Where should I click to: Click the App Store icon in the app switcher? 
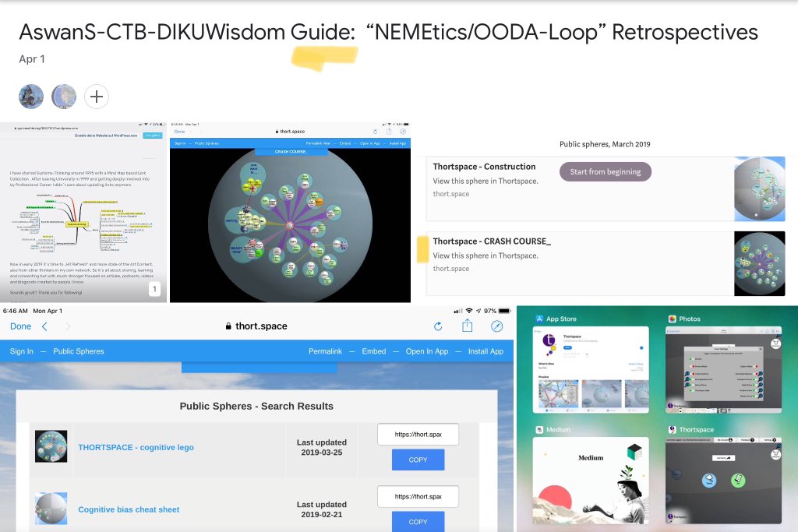(x=539, y=319)
